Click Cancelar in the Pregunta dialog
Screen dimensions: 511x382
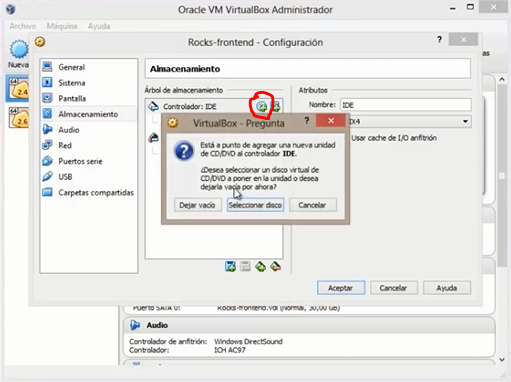pos(312,205)
